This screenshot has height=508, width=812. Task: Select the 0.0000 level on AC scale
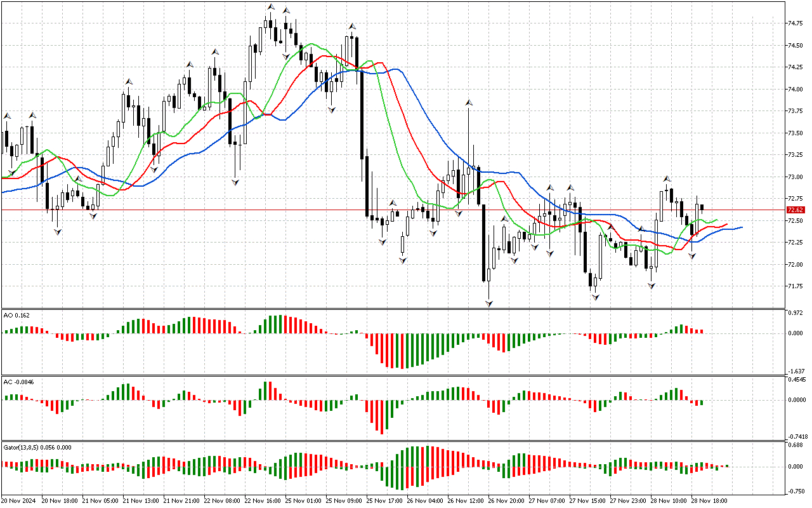click(x=797, y=400)
